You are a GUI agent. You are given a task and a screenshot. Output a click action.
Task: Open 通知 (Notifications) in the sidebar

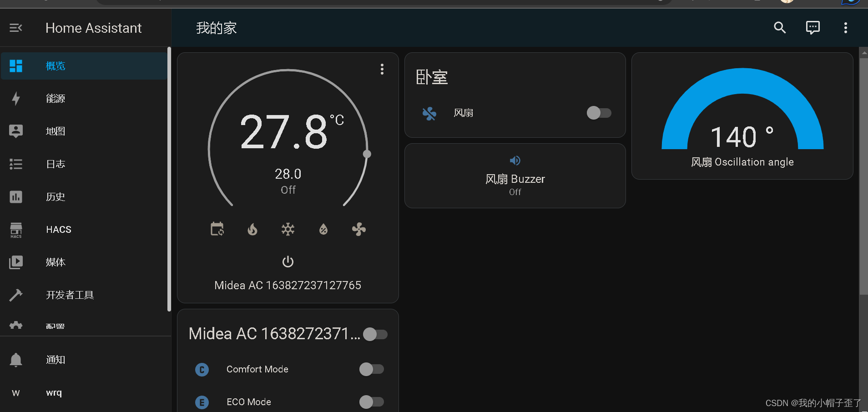pos(55,359)
